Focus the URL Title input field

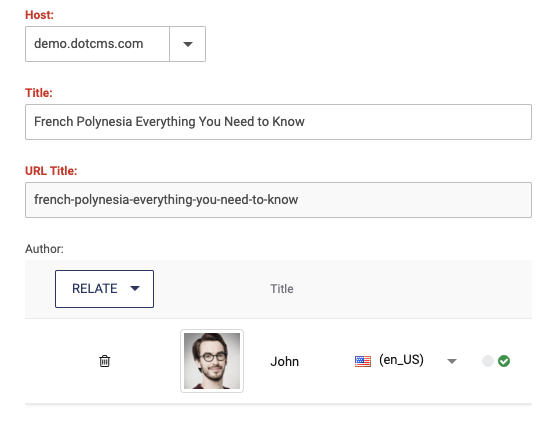point(278,200)
